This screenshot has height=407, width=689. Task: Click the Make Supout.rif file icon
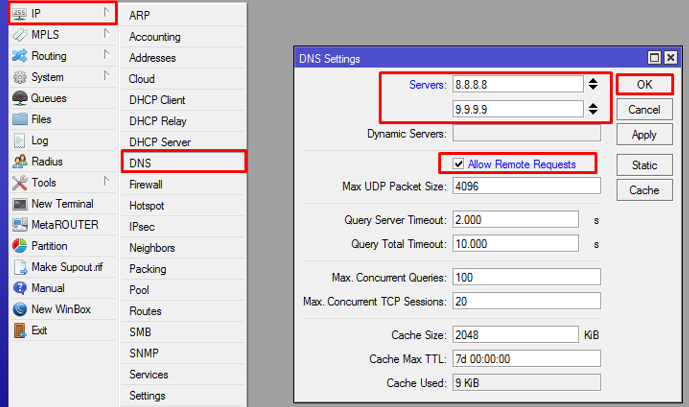(x=20, y=267)
